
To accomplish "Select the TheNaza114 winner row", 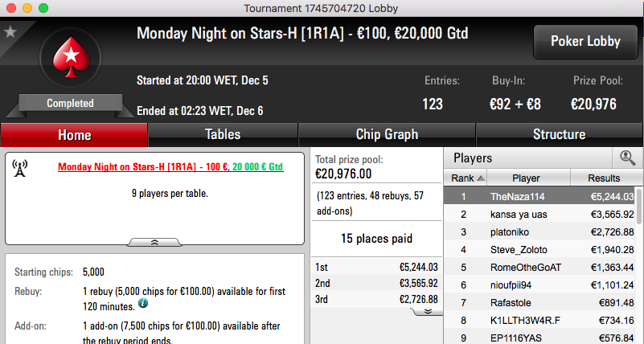I will point(539,196).
